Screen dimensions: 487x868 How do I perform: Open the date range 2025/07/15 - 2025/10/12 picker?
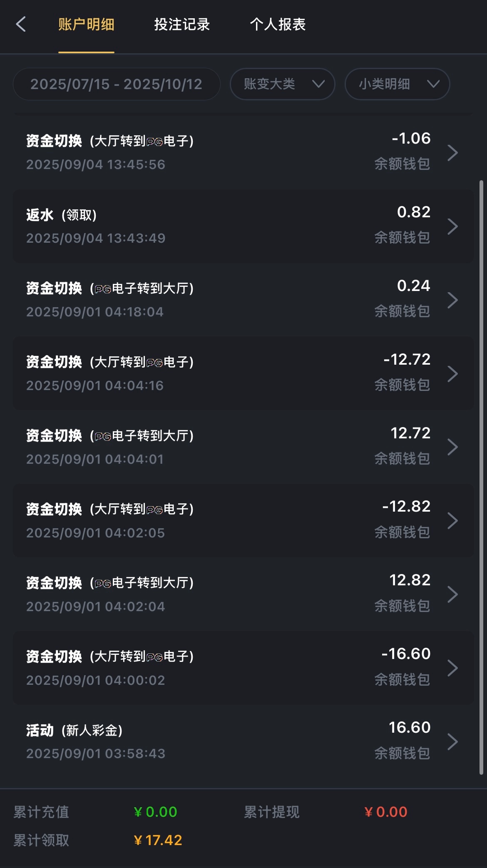117,84
